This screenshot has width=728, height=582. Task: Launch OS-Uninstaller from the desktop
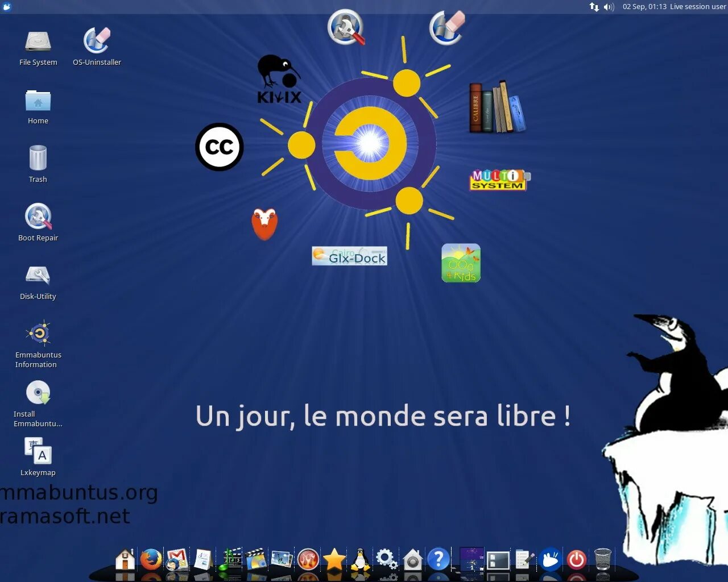point(97,48)
